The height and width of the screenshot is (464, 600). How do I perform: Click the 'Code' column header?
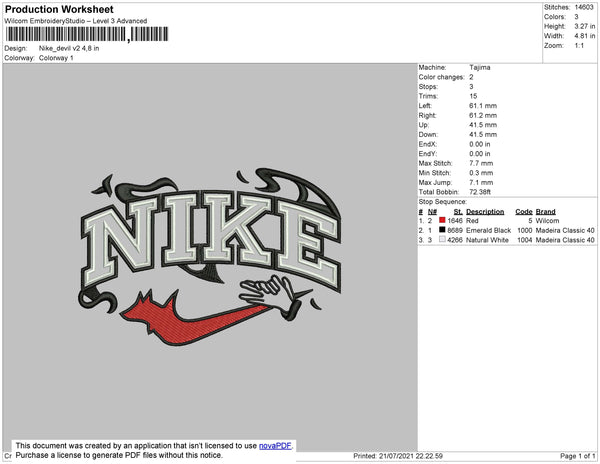pos(524,212)
